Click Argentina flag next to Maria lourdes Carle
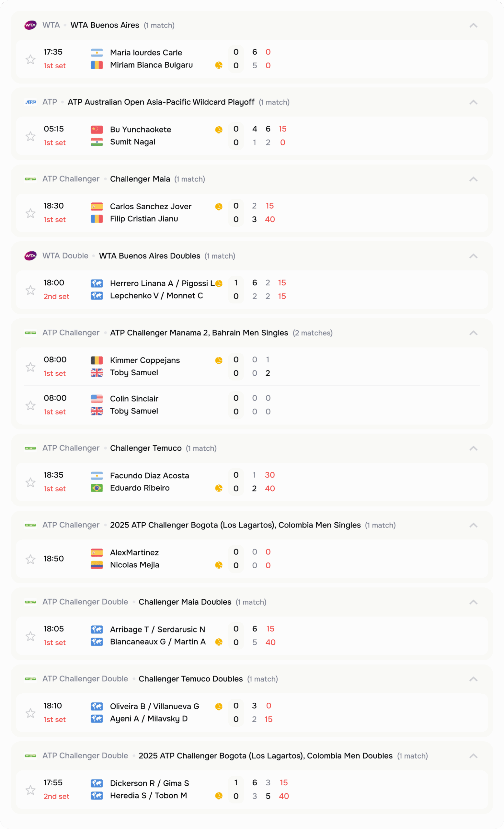Image resolution: width=504 pixels, height=829 pixels. (97, 52)
